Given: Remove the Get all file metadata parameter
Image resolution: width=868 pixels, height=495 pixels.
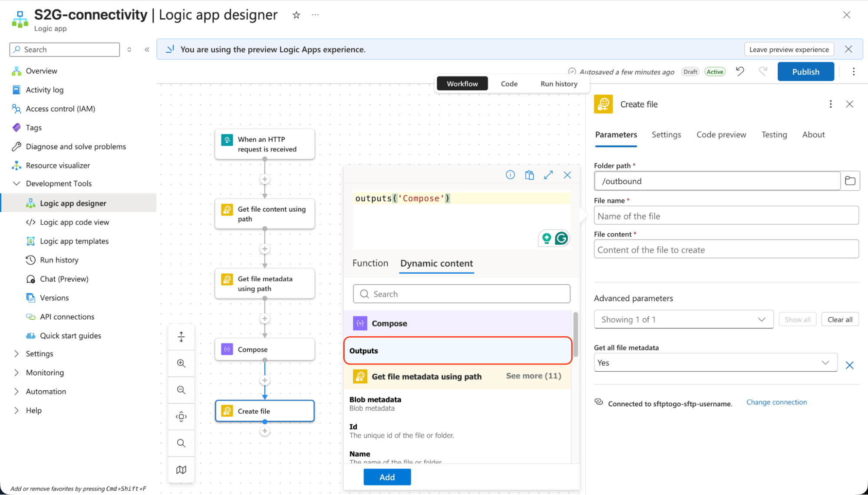Looking at the screenshot, I should click(850, 365).
